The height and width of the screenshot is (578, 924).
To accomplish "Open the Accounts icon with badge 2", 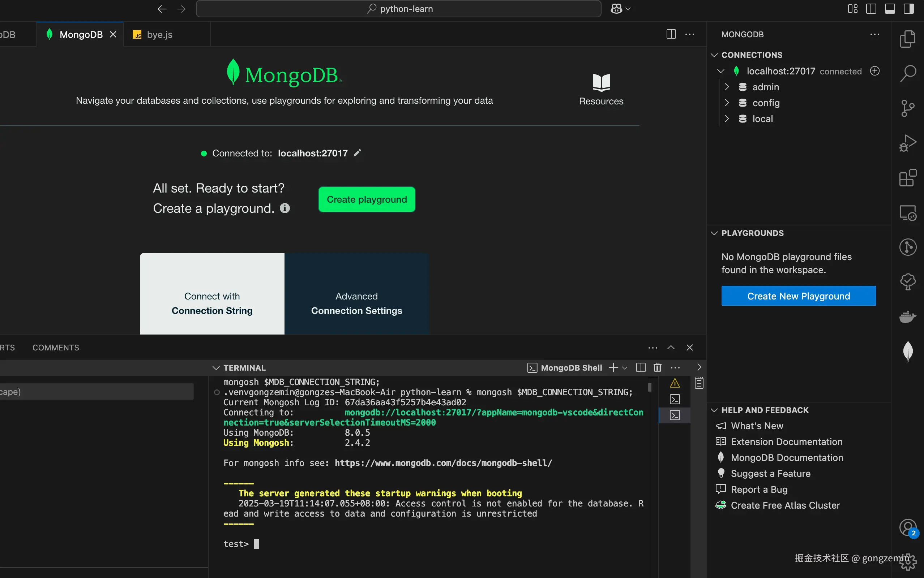I will [x=908, y=528].
